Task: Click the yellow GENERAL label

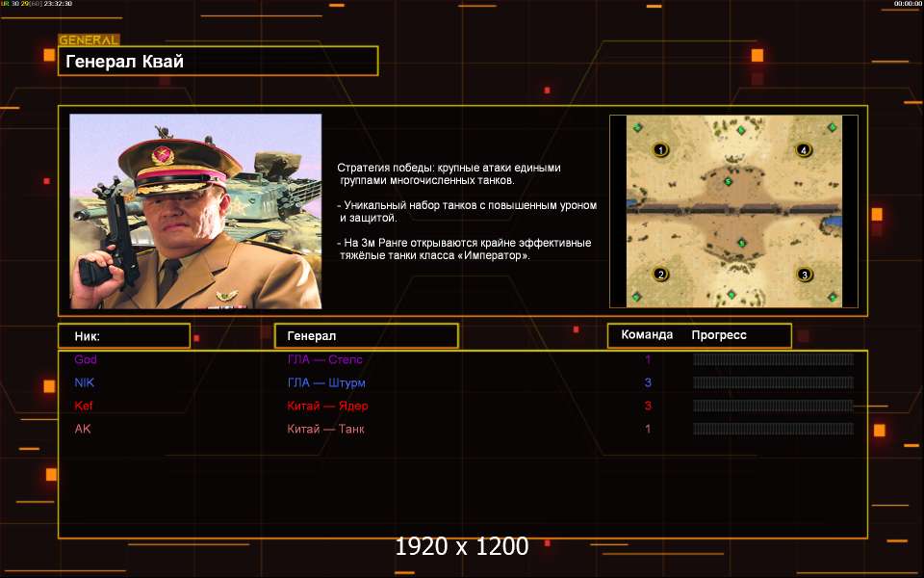Action: pos(89,40)
